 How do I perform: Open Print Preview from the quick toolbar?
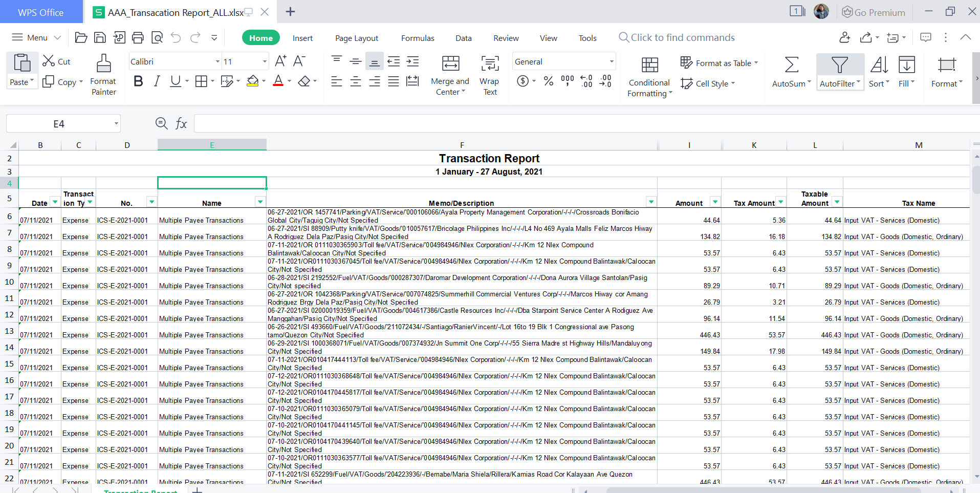click(157, 37)
